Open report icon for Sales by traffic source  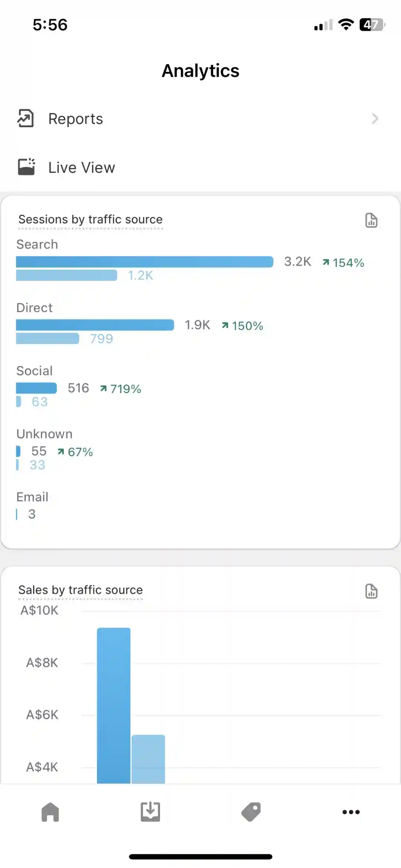tap(371, 591)
